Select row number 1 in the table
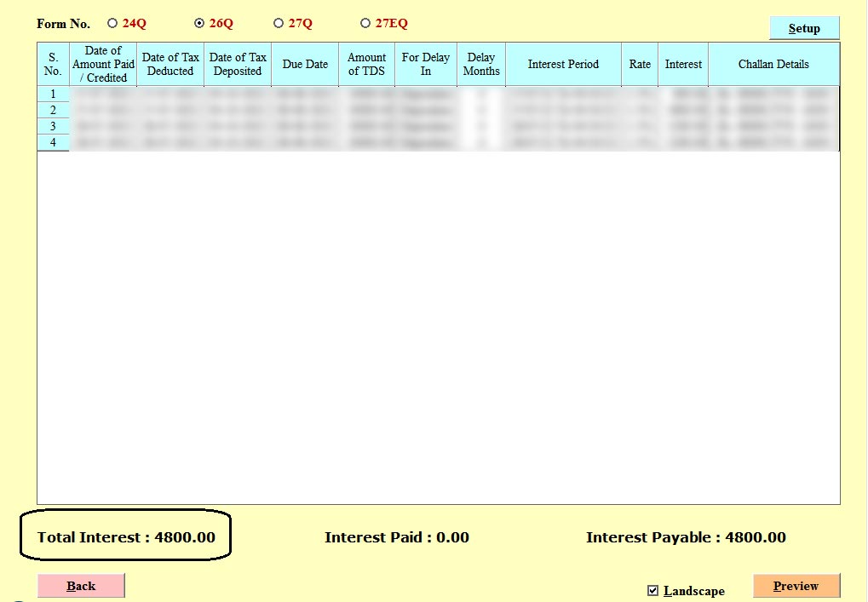 coord(53,94)
